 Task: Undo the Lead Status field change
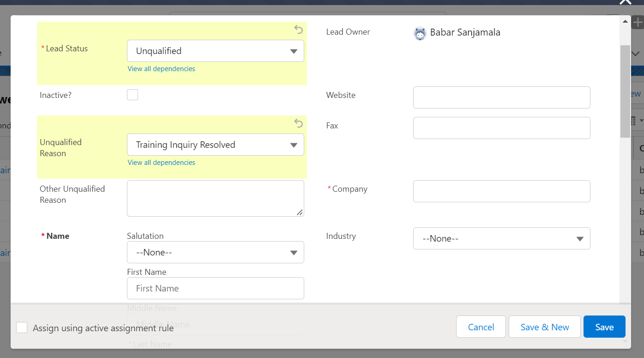click(299, 30)
